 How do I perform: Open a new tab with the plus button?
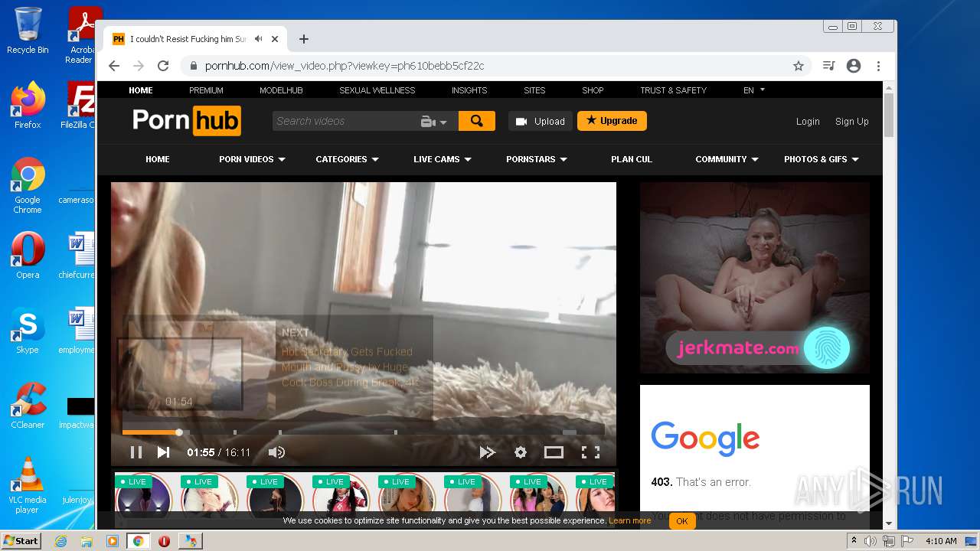click(304, 39)
